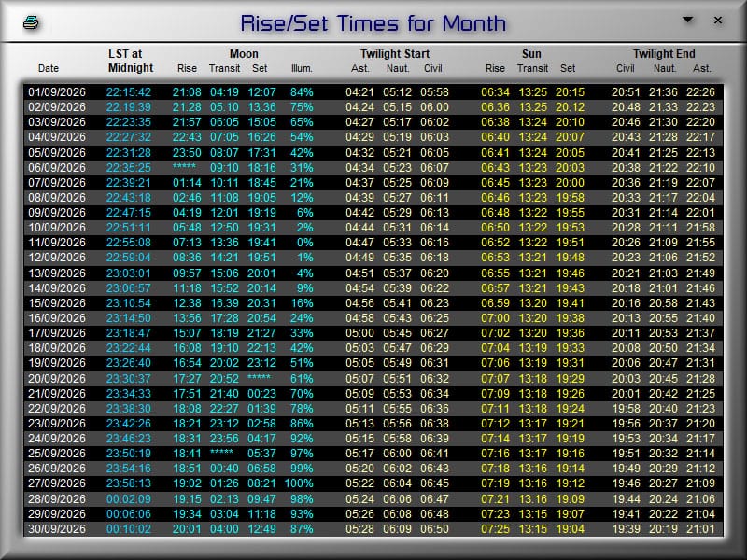Click sunset time 20:15
The image size is (747, 560).
570,91
